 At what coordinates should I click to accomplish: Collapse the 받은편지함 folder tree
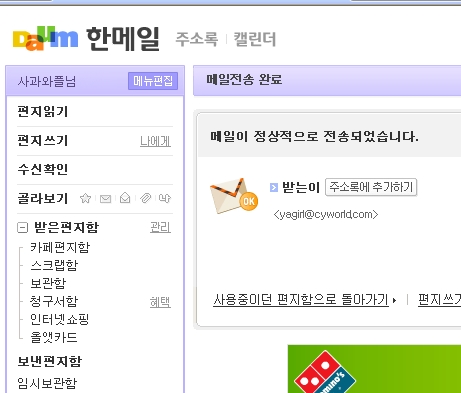click(x=22, y=228)
